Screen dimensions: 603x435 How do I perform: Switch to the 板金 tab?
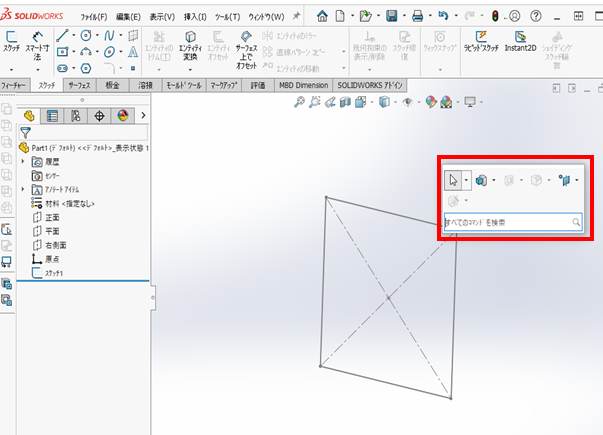pos(112,85)
